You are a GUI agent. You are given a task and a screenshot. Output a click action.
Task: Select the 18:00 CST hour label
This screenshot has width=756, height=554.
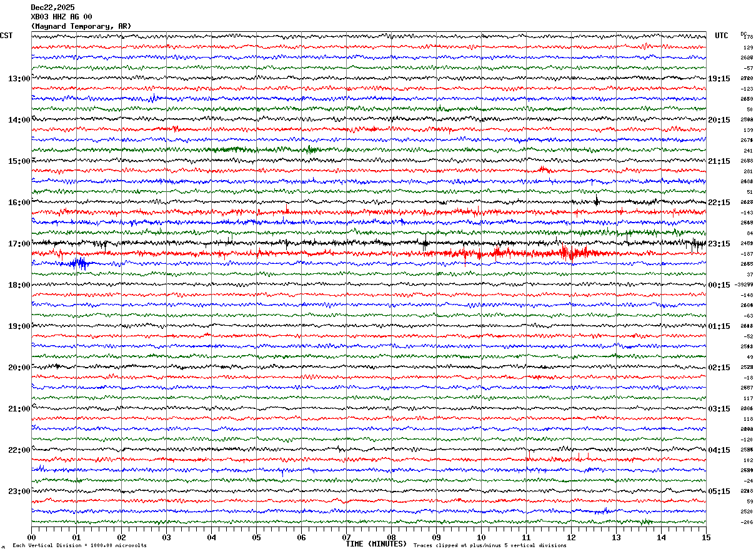click(19, 285)
